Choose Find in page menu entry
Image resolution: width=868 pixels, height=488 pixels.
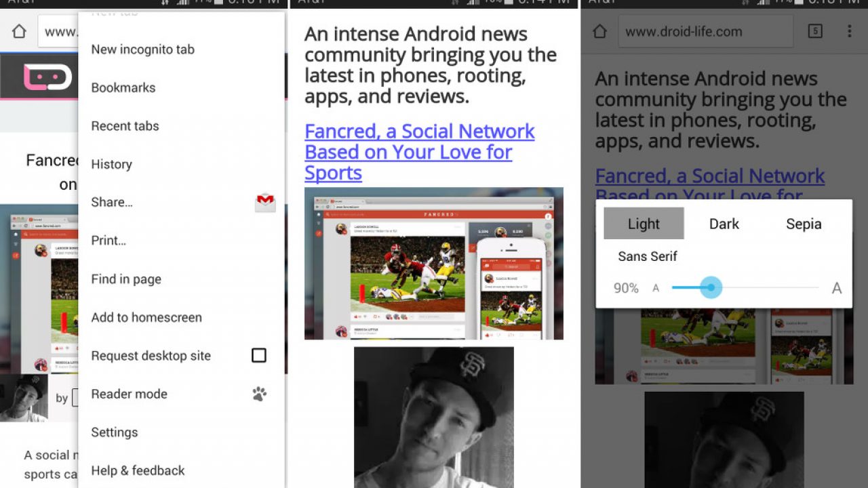click(126, 279)
